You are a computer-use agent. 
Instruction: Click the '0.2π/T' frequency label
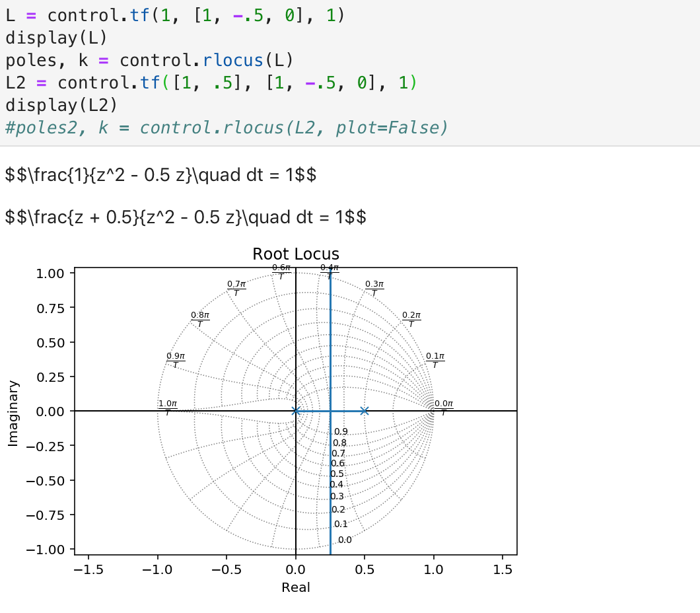411,319
